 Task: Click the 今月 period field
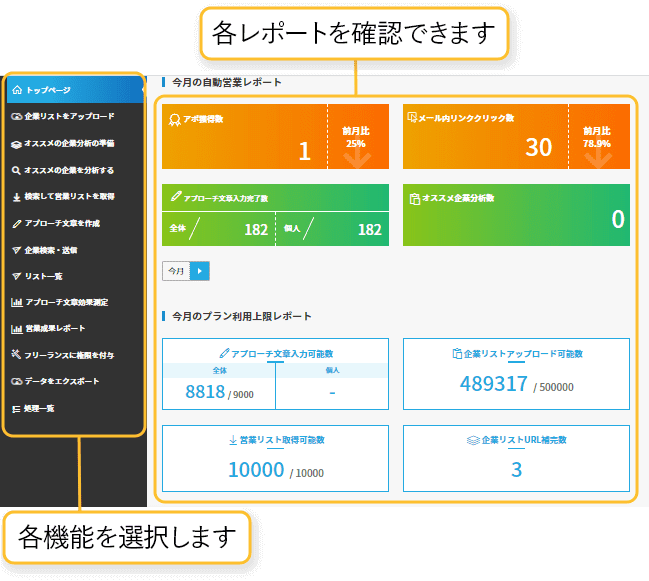(x=176, y=271)
